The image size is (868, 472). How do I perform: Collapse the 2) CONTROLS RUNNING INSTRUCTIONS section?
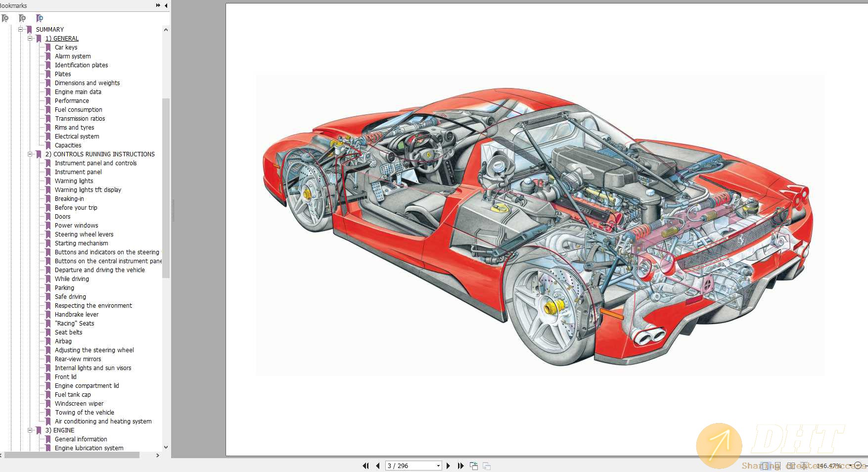click(x=30, y=154)
